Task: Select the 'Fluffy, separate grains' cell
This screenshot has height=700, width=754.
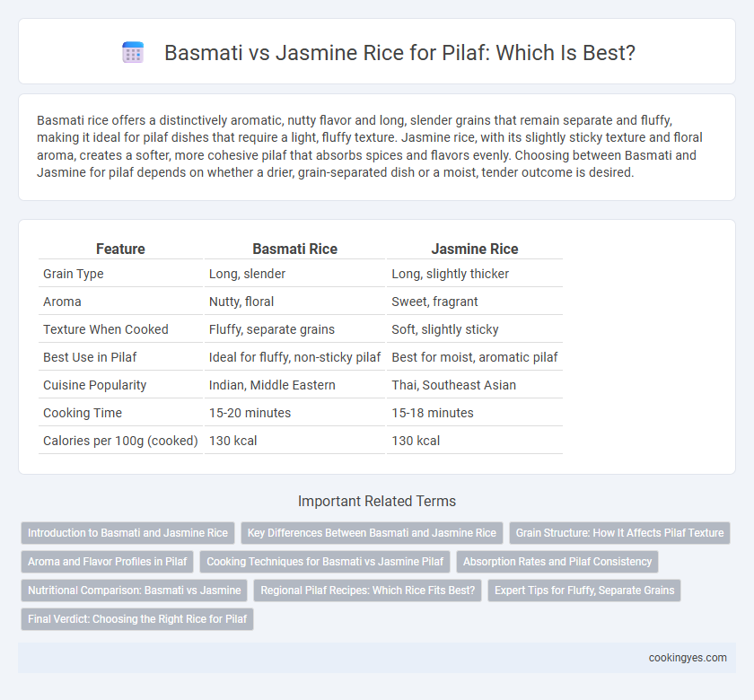Action: click(x=272, y=329)
